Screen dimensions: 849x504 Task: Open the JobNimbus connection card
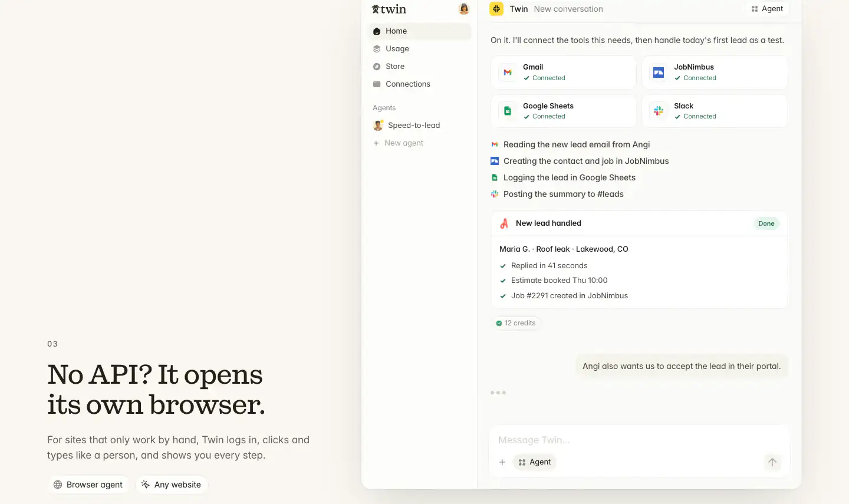[x=715, y=73]
